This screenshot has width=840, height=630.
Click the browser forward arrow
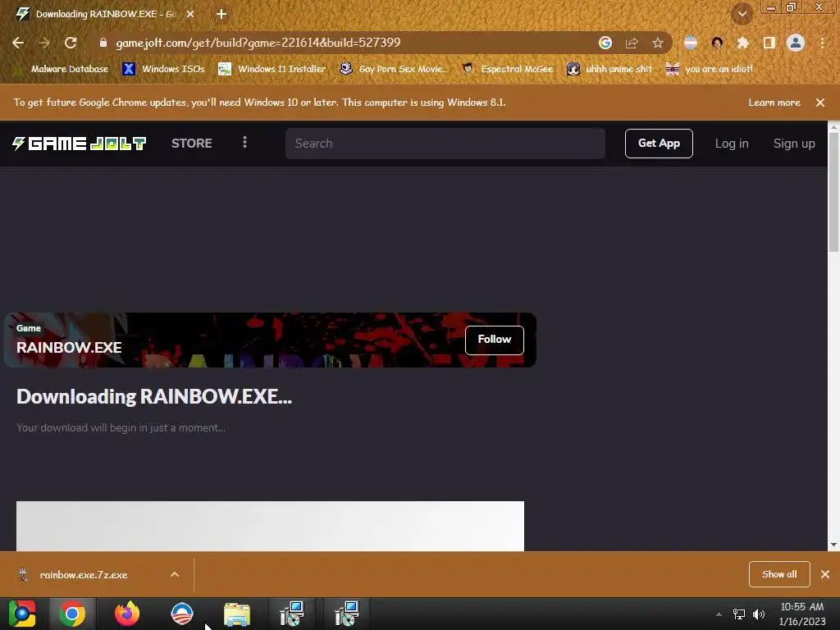[44, 43]
